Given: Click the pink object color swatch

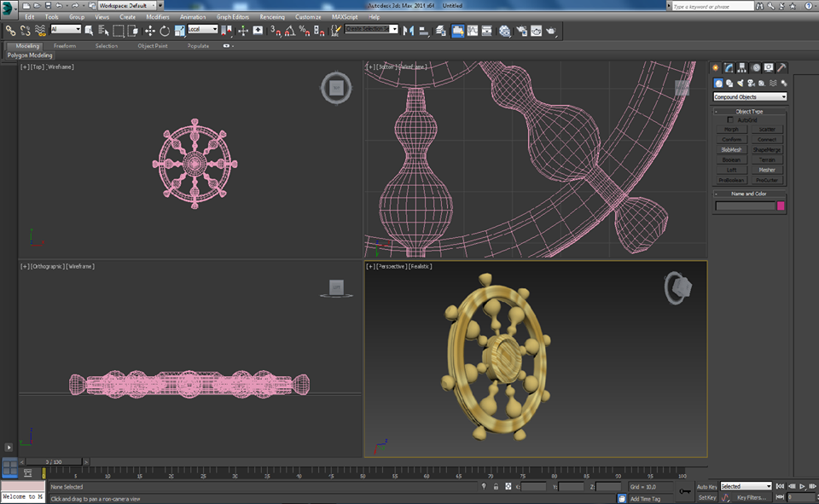Looking at the screenshot, I should coord(781,206).
